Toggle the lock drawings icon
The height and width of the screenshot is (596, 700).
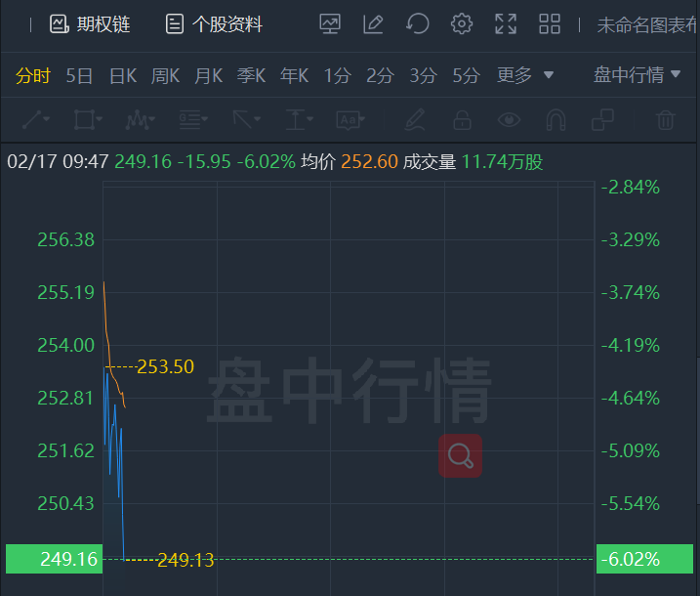pos(462,120)
